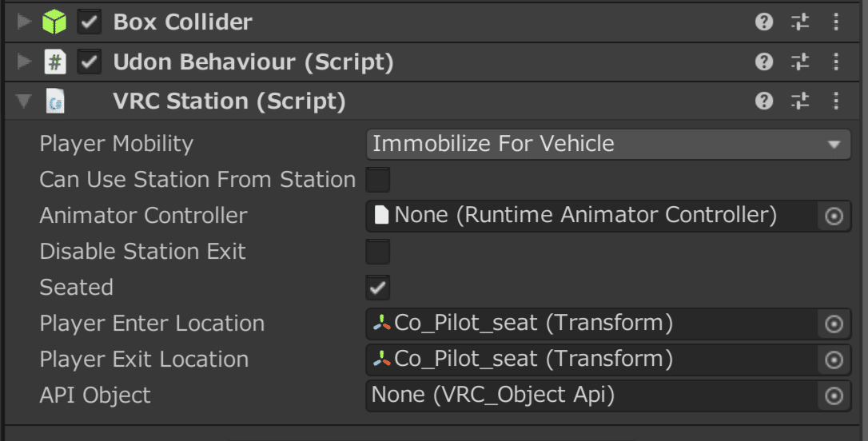Disable the Udon Behaviour component checkbox
868x441 pixels.
[x=90, y=62]
